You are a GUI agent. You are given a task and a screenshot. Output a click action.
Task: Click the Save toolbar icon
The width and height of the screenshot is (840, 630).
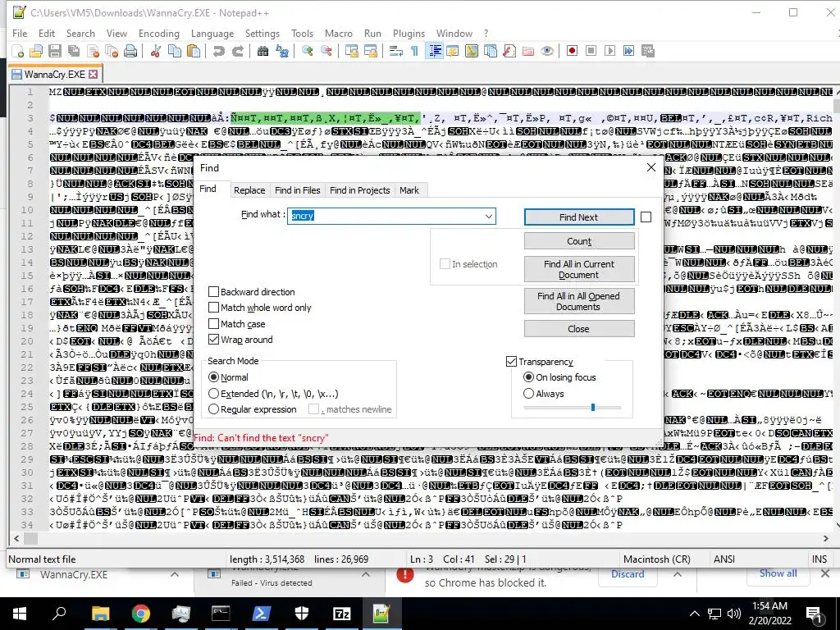[55, 51]
